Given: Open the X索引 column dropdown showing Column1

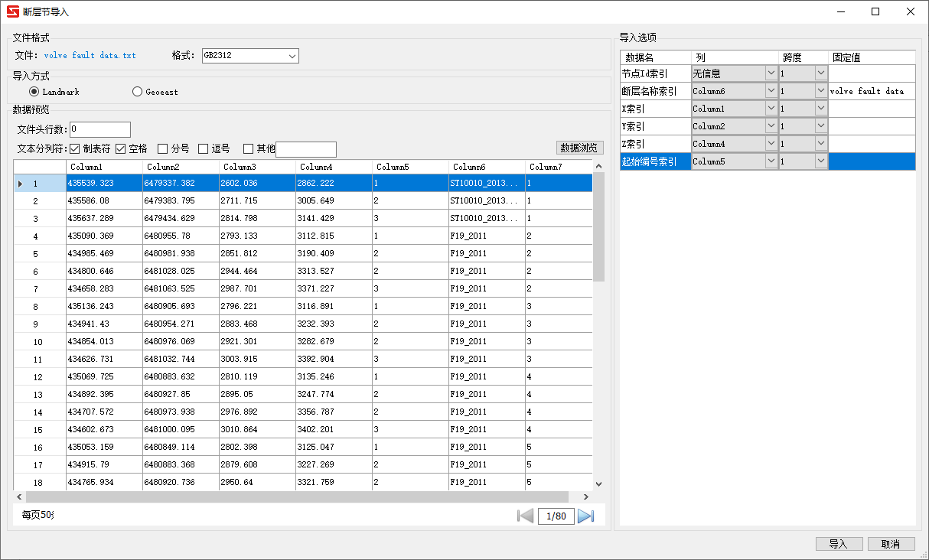Looking at the screenshot, I should tap(771, 108).
